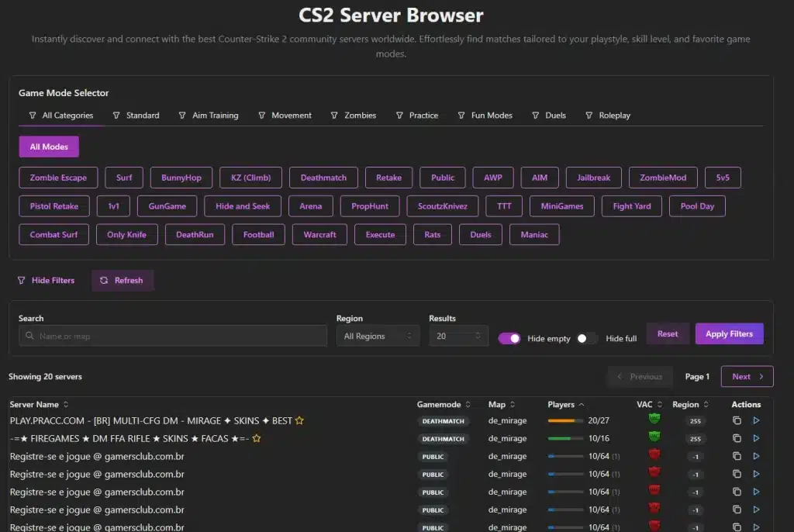
Task: Copy the PLAY.PRACC.COM server address
Action: pyautogui.click(x=736, y=420)
